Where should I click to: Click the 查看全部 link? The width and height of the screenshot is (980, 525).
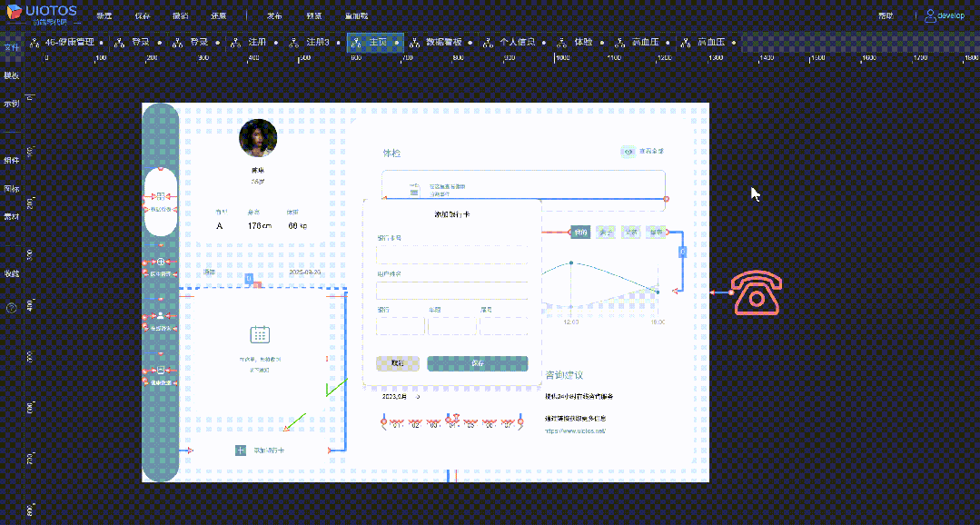[650, 152]
